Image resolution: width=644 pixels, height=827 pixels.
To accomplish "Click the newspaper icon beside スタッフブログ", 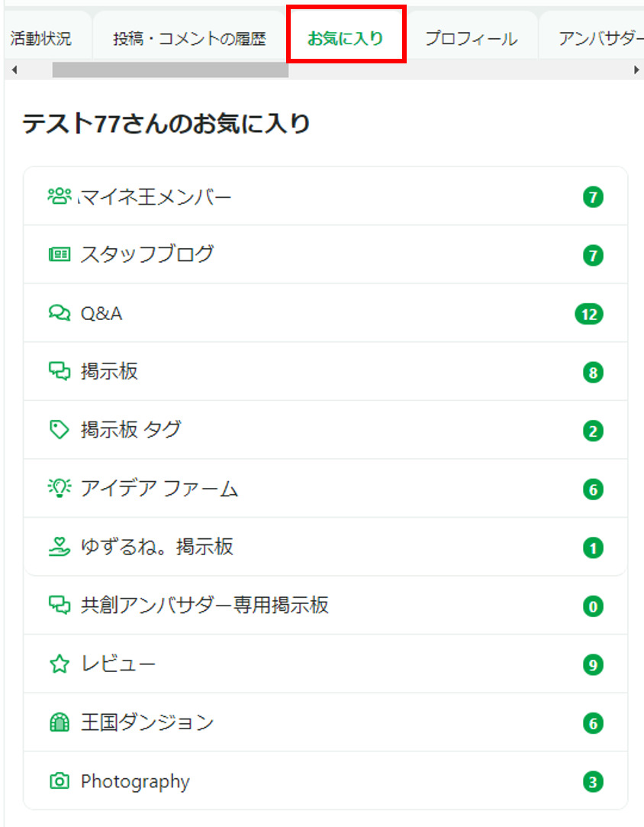I will [59, 254].
